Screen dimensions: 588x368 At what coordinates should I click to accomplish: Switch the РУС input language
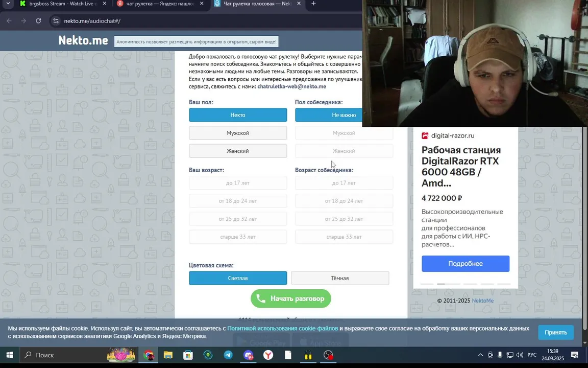pyautogui.click(x=532, y=355)
